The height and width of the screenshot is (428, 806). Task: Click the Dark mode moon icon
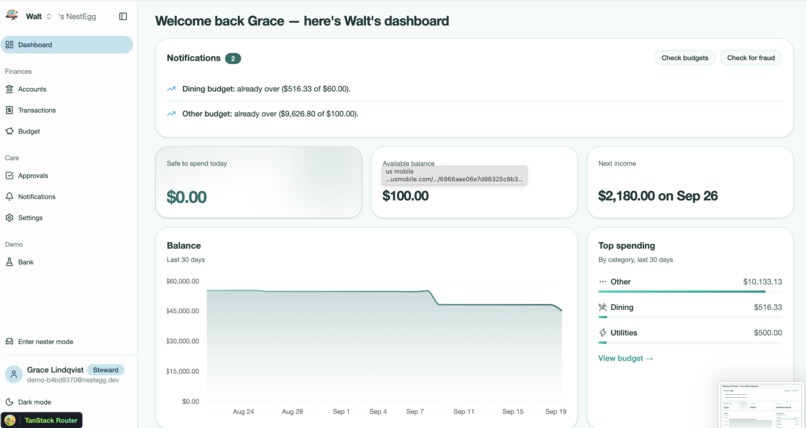tap(9, 402)
